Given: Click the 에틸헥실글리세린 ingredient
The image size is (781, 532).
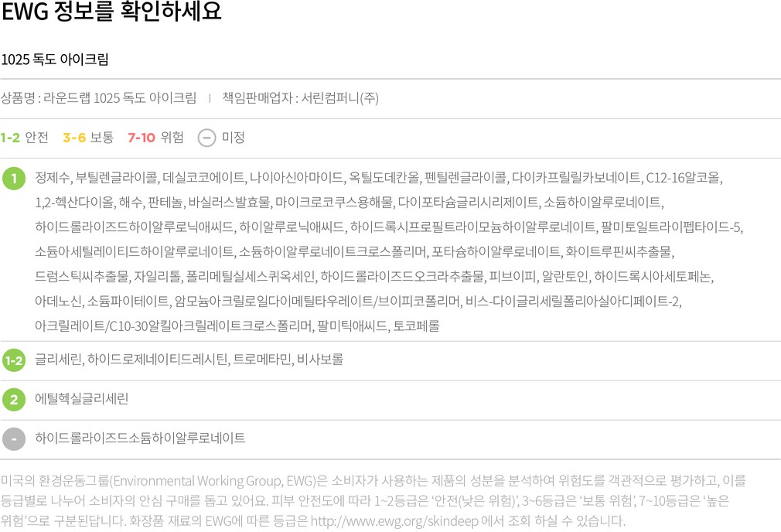Looking at the screenshot, I should click(x=82, y=399).
